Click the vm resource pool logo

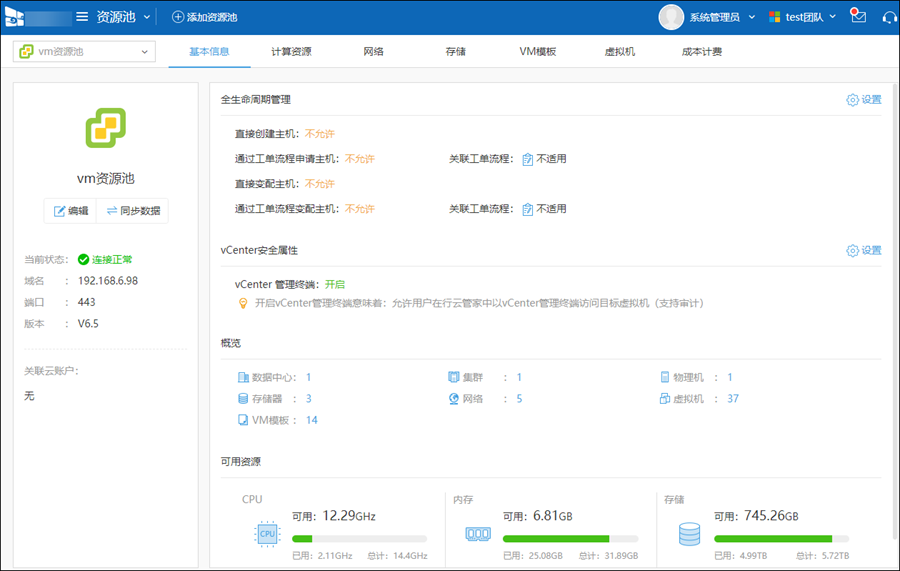105,128
